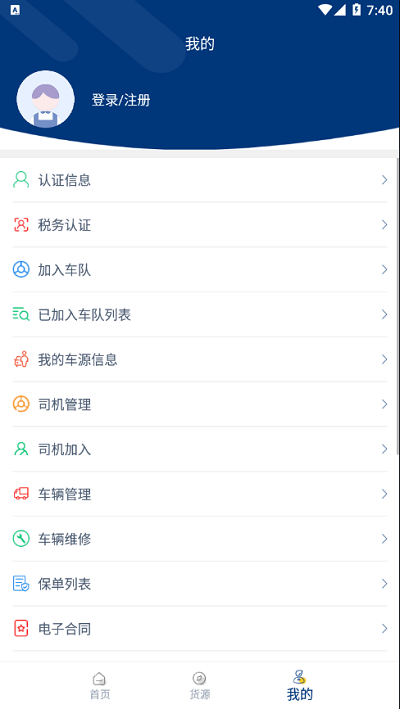Image resolution: width=400 pixels, height=709 pixels.
Task: Tap the 税务认证 face-scan icon
Action: tap(21, 225)
